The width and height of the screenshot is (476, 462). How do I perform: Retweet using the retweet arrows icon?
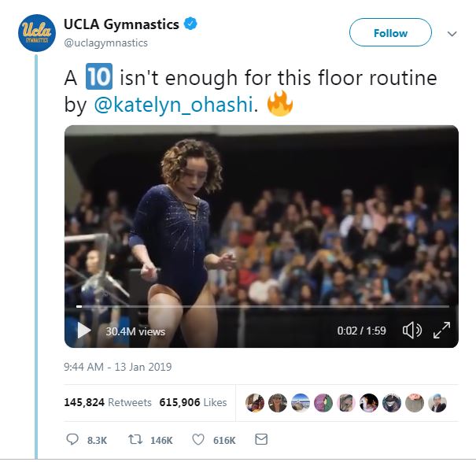[135, 439]
